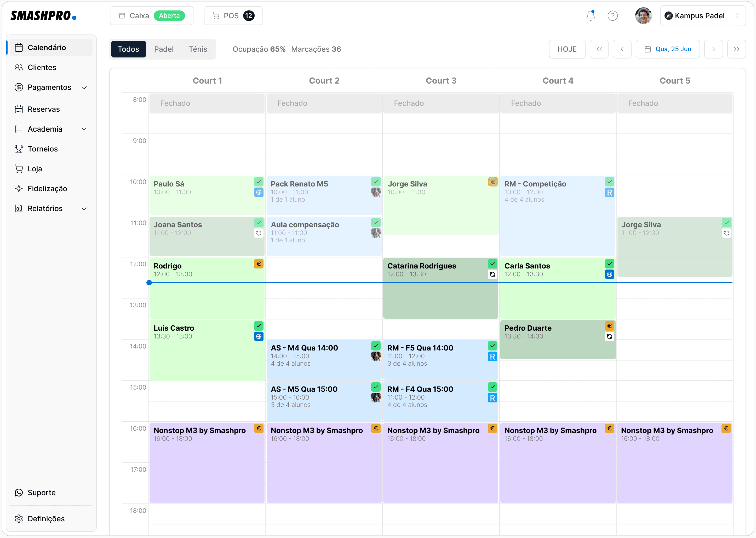Viewport: 756px width, 538px height.
Task: Click the green check mark on Luís Castro's booking
Action: pos(259,326)
